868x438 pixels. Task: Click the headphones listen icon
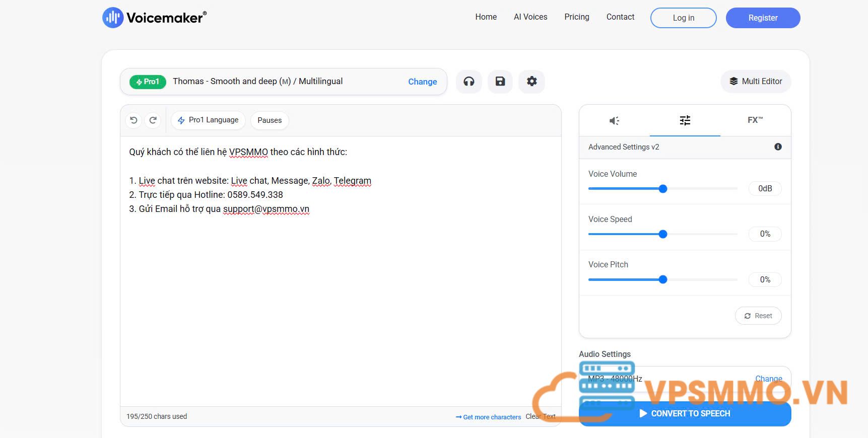click(469, 82)
